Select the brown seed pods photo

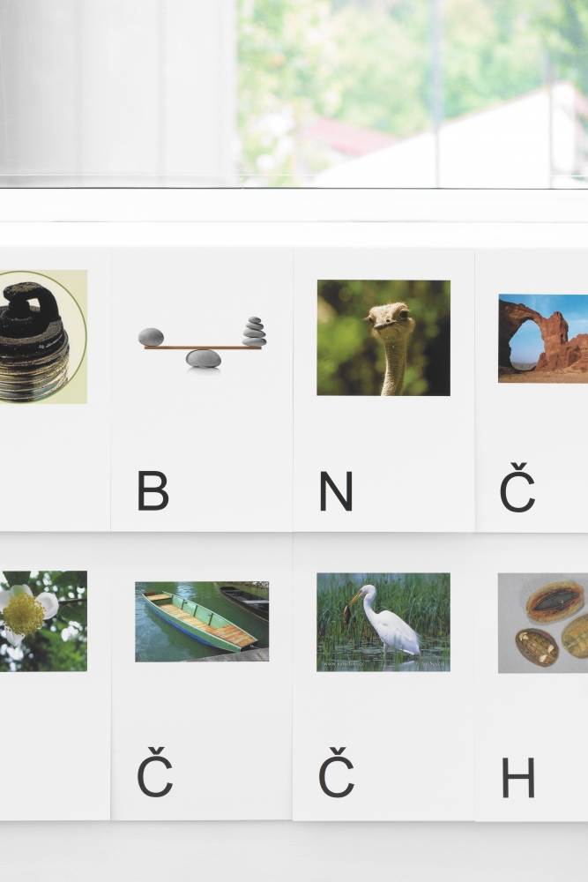[x=543, y=624]
